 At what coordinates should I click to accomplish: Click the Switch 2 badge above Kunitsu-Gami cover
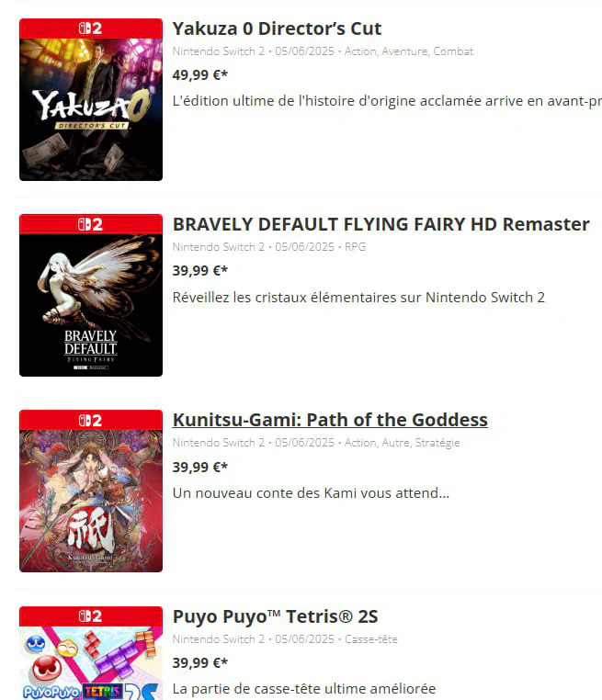tap(91, 420)
